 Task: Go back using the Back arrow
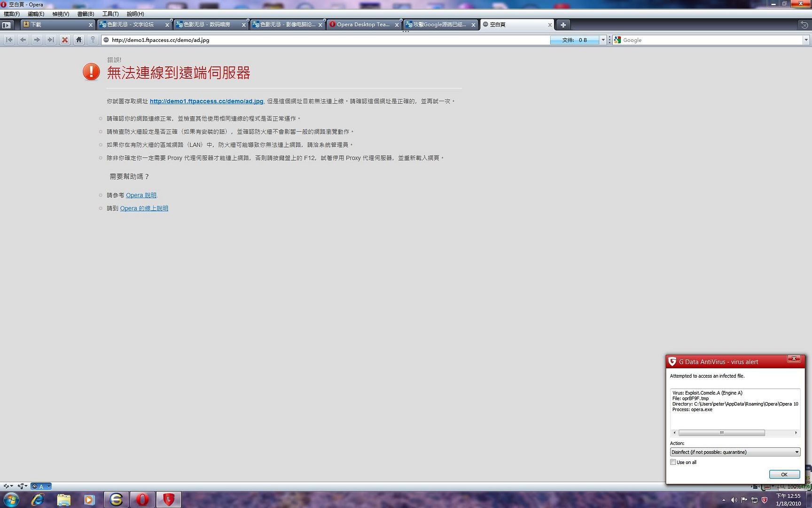23,40
